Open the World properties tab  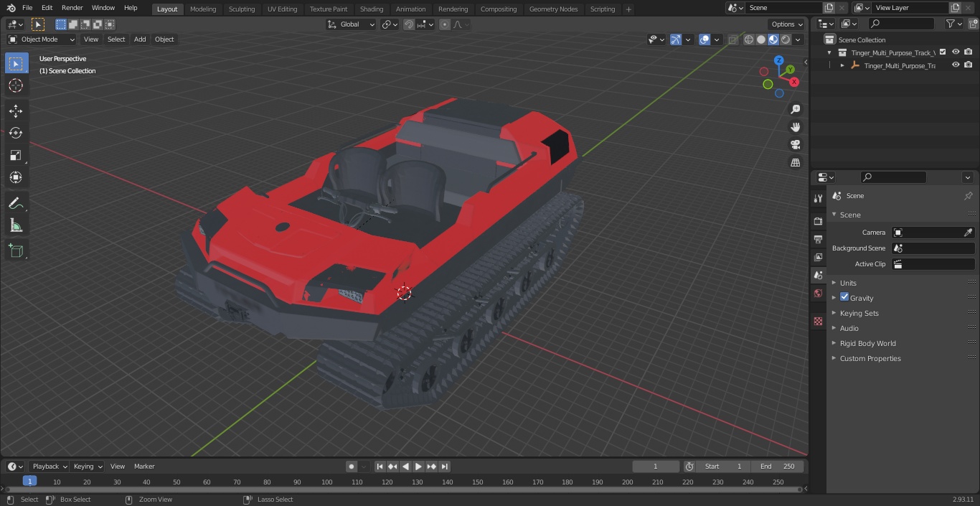(x=818, y=293)
